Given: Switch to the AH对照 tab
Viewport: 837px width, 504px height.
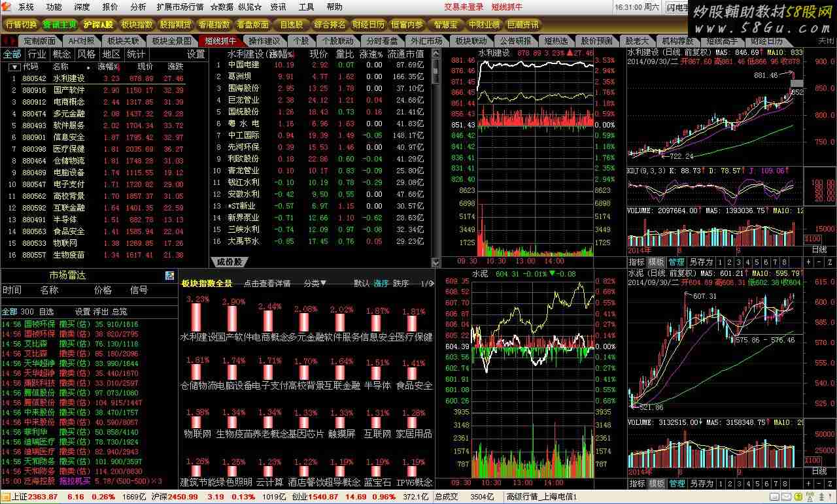Looking at the screenshot, I should [x=81, y=41].
